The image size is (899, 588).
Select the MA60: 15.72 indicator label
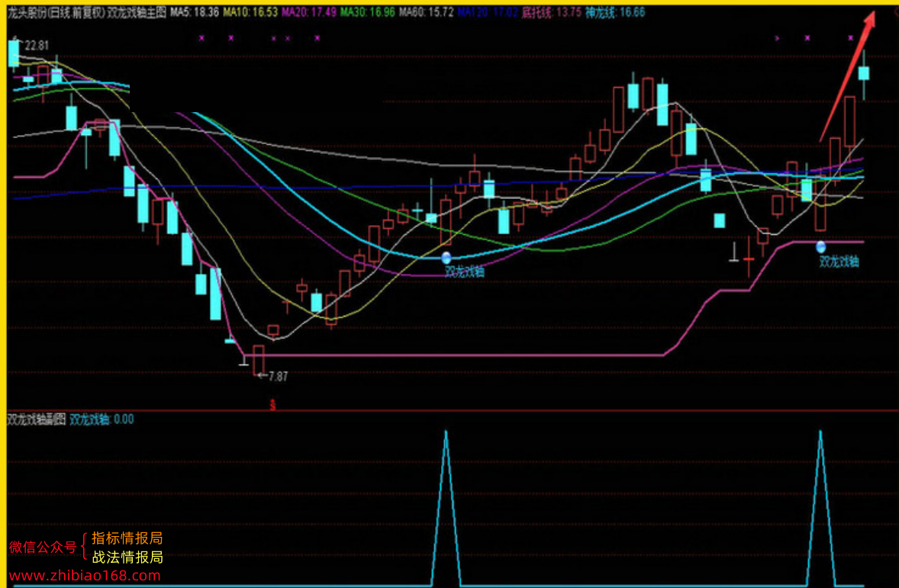pos(426,12)
